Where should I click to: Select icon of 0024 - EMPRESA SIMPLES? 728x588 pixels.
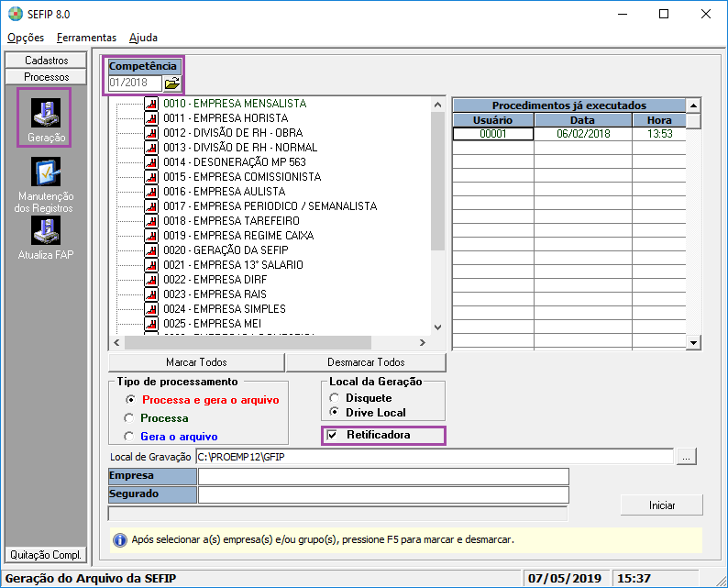tap(151, 309)
